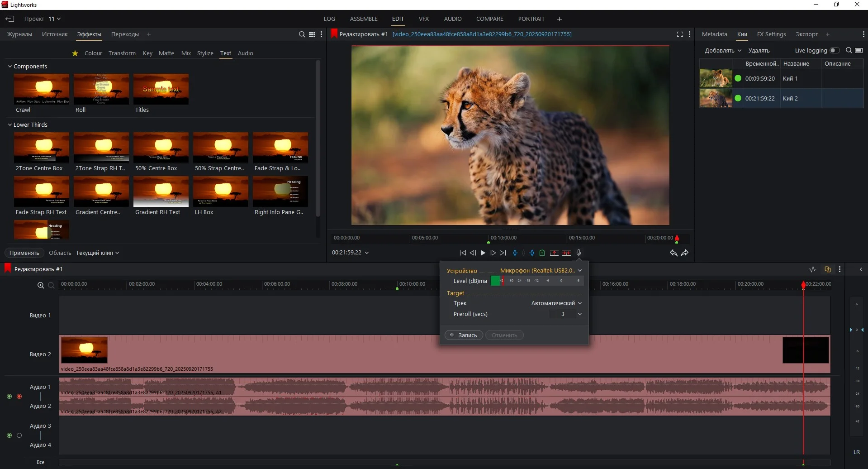
Task: Toggle the green enable button for Audio 3
Action: (9, 435)
